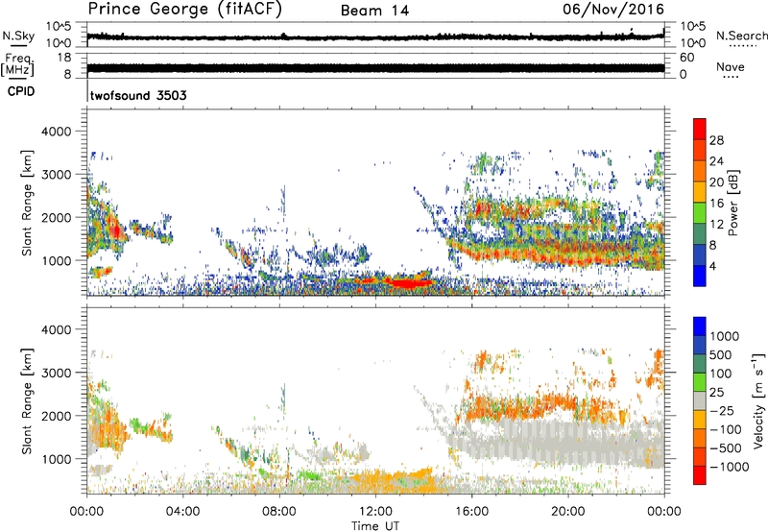Click the N.Search legend label
The height and width of the screenshot is (532, 768).
tap(741, 36)
